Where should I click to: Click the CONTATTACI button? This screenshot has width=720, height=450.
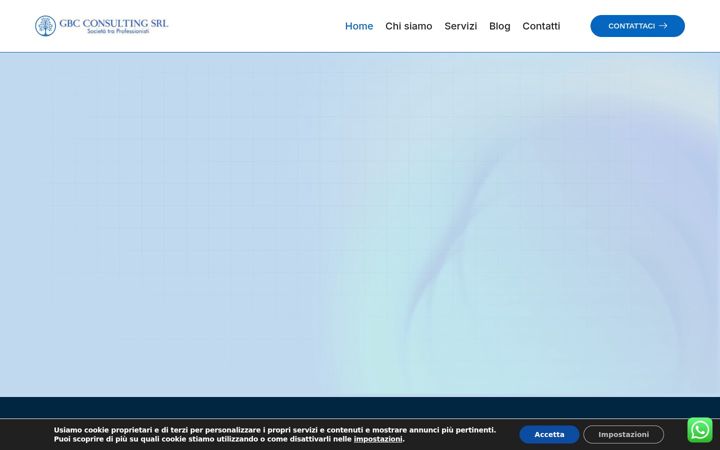coord(637,26)
